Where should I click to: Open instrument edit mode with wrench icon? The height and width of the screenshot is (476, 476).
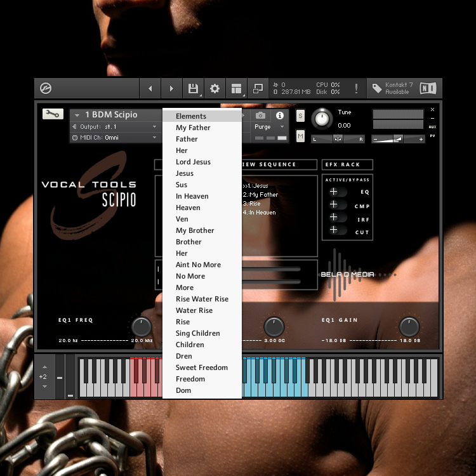pos(53,114)
